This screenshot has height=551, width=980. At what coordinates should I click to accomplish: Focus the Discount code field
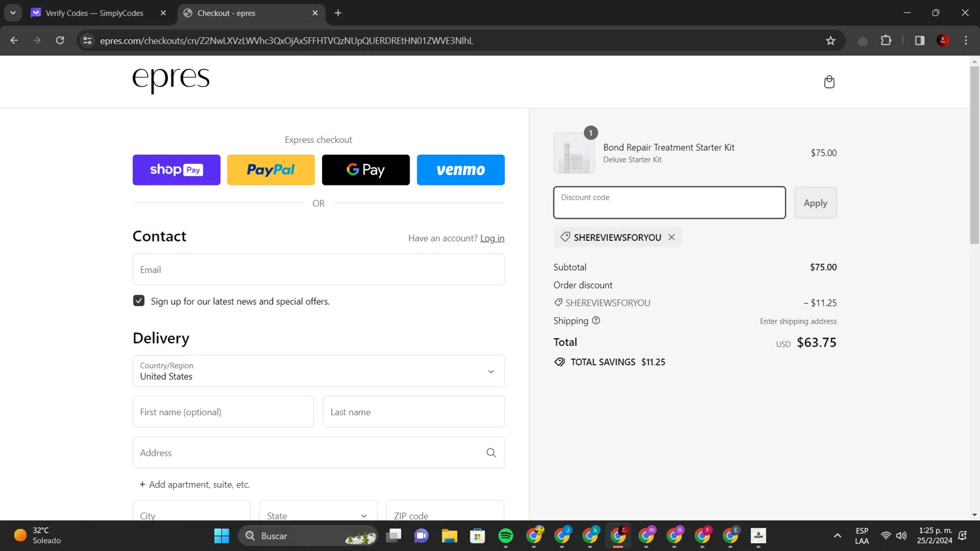[670, 202]
